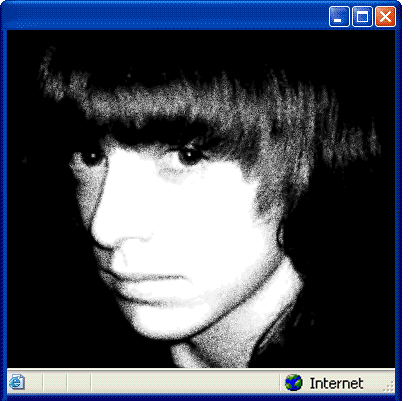420x401 pixels.
Task: Click the second empty status bar pane
Action: click(x=79, y=383)
